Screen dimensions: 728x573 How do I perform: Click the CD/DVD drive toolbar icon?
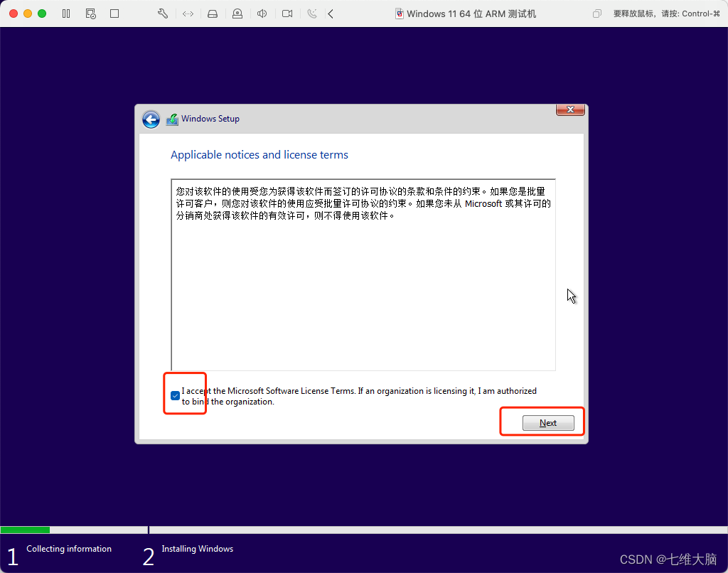237,14
